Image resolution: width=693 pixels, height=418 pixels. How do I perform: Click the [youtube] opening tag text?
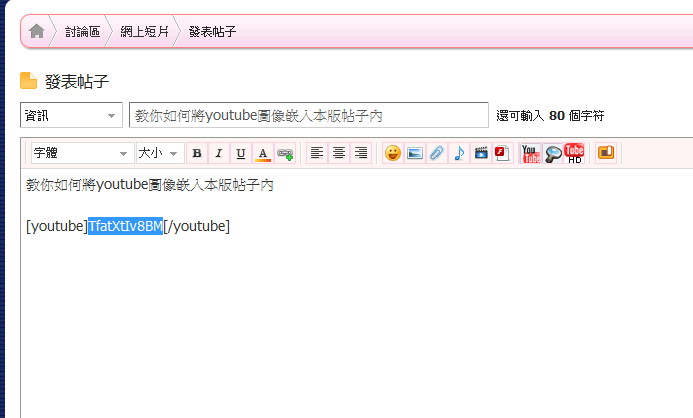[57, 226]
